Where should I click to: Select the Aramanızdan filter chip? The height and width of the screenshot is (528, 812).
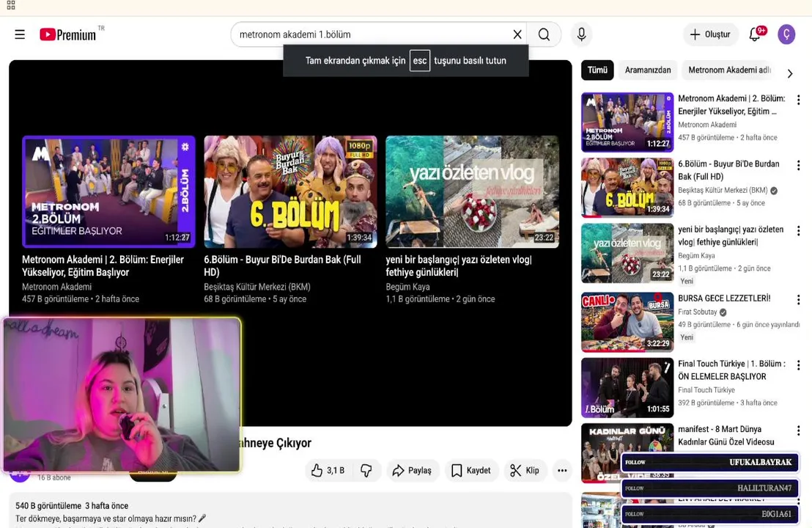tap(647, 70)
